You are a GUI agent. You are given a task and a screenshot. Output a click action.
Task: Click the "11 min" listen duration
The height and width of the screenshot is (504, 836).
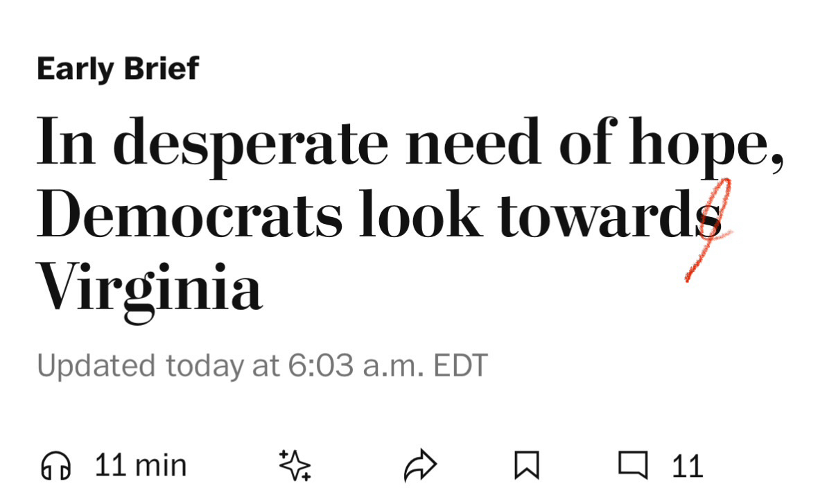coord(141,465)
